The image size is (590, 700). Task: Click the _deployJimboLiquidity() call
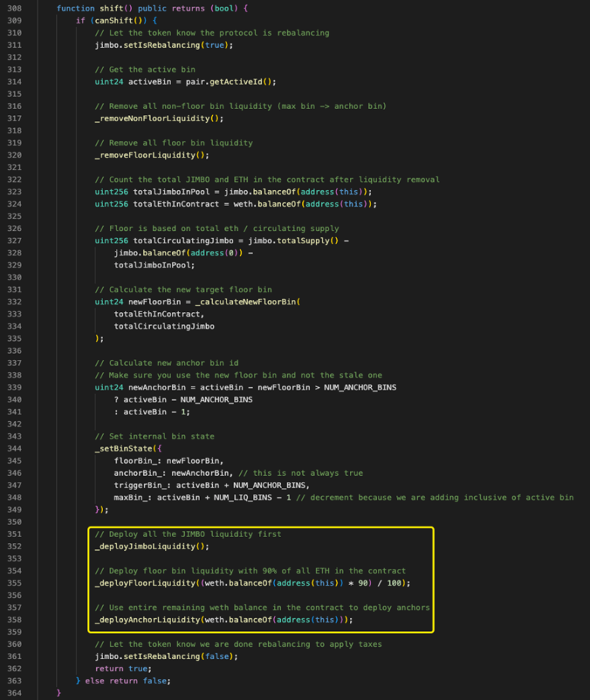tap(151, 546)
